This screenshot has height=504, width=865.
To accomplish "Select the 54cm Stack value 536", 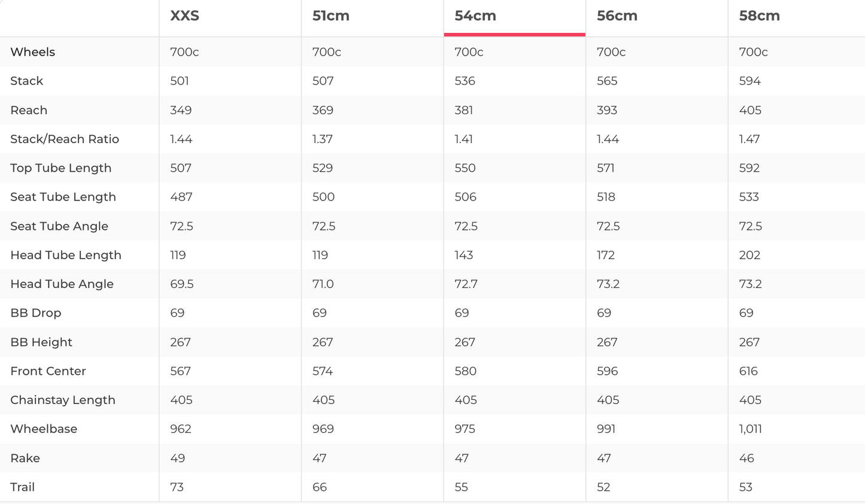I will pyautogui.click(x=465, y=81).
